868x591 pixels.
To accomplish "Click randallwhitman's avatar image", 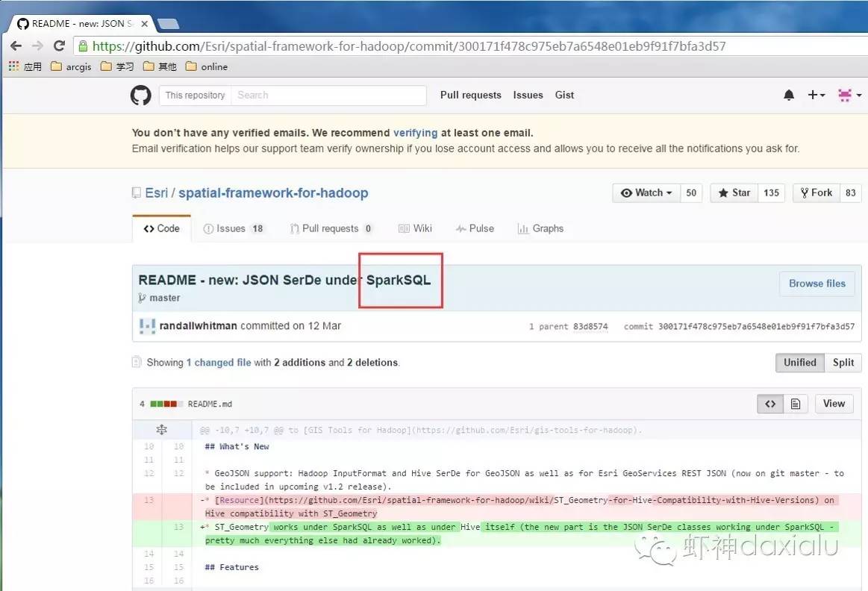I will pos(147,326).
